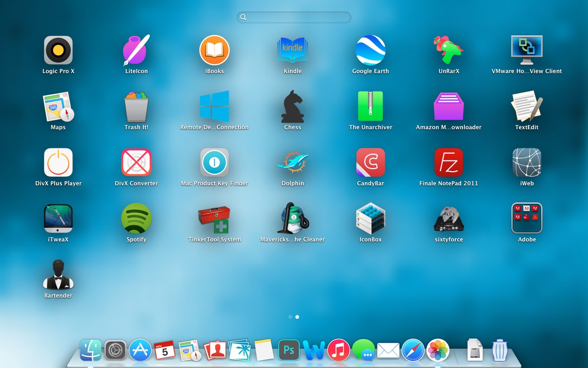The image size is (588, 368).
Task: Open the App Store from Dock
Action: [140, 351]
